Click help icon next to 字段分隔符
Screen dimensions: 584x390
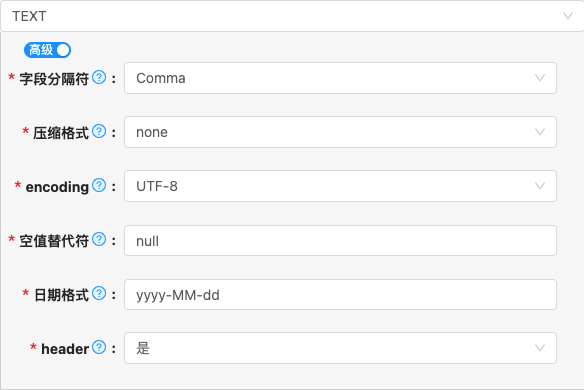(x=99, y=77)
